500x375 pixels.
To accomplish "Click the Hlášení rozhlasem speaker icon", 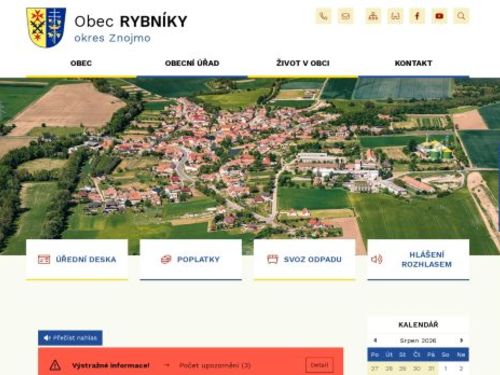I will click(377, 259).
